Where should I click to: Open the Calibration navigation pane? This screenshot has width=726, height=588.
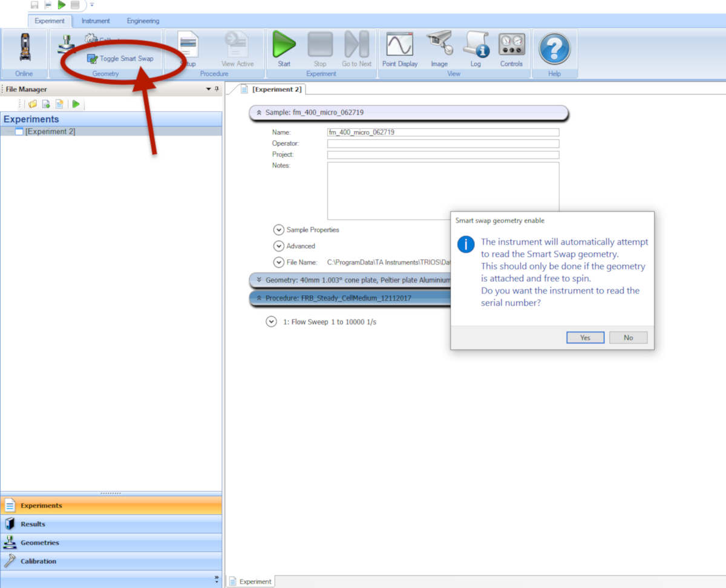click(111, 561)
